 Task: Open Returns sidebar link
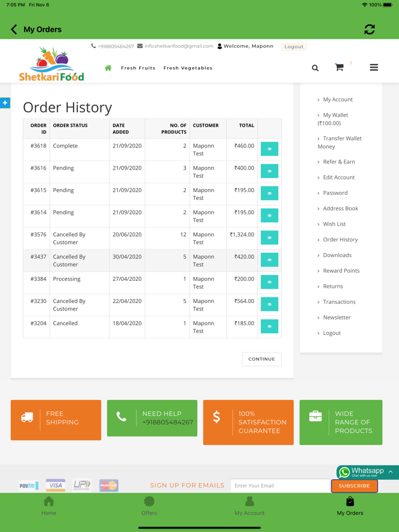click(332, 287)
